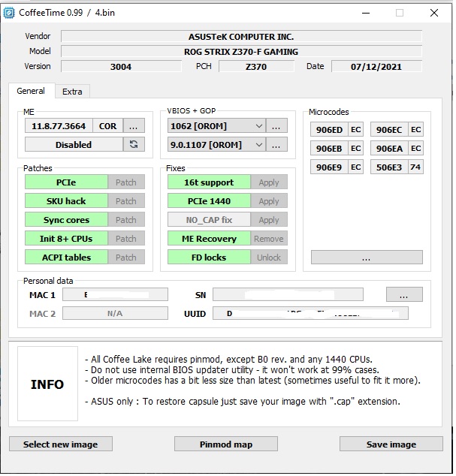Click the Version field 3004
This screenshot has height=476, width=456.
click(x=121, y=67)
